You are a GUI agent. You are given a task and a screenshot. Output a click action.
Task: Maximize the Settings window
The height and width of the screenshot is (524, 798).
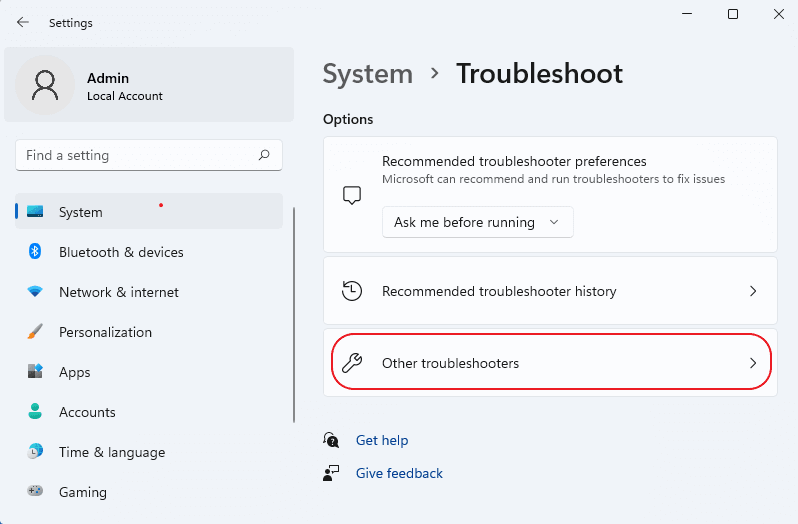click(733, 14)
